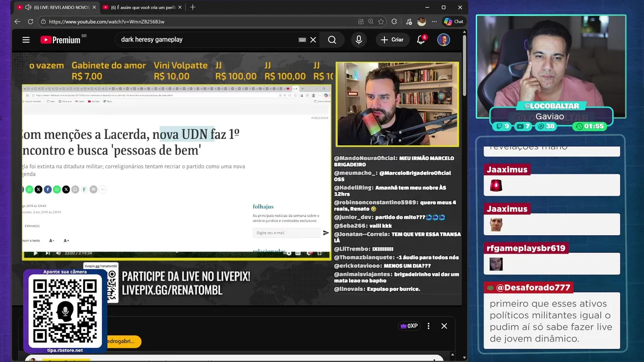
Task: Start voice search with microphone
Action: pyautogui.click(x=359, y=40)
